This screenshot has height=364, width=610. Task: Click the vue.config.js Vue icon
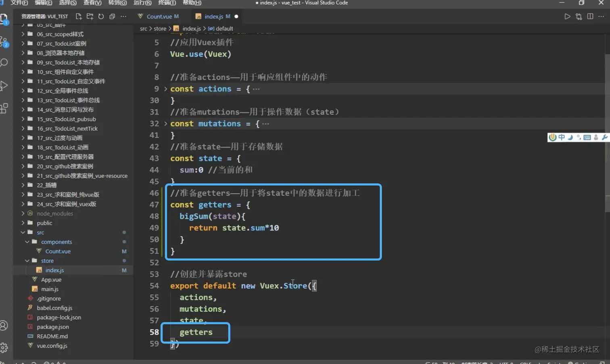point(30,345)
